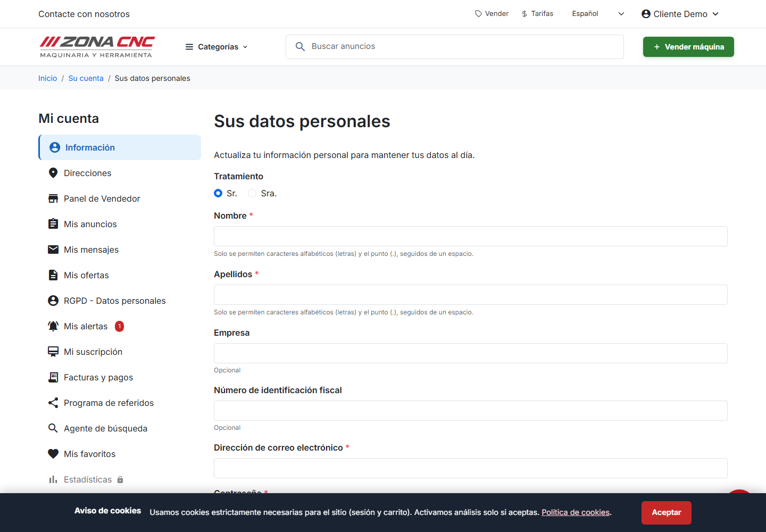This screenshot has height=532, width=766.
Task: Expand the Cliente Demo account menu chevron
Action: [x=715, y=14]
